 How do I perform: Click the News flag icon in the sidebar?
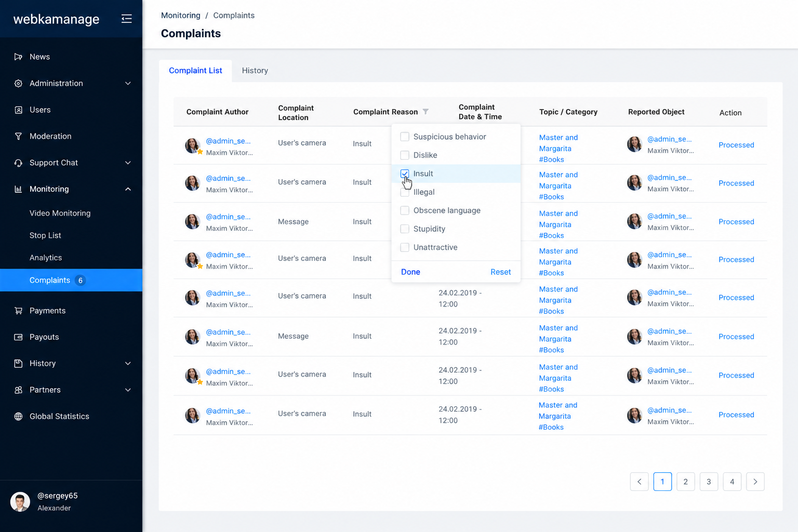[x=18, y=57]
